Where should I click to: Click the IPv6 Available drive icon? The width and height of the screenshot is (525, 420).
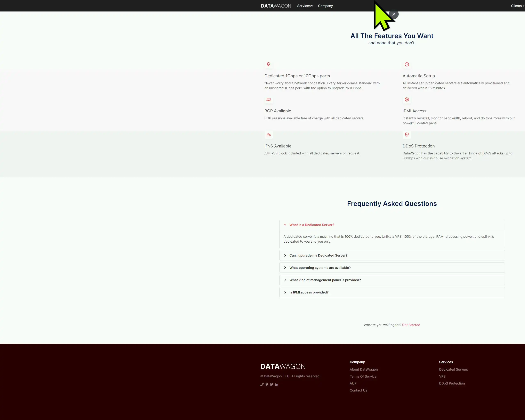pyautogui.click(x=269, y=135)
